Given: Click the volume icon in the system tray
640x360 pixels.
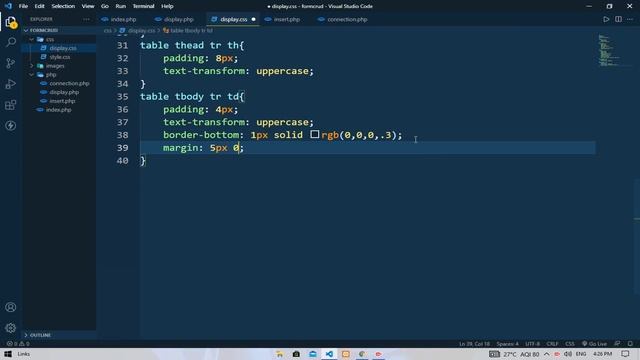Looking at the screenshot, I should point(568,354).
